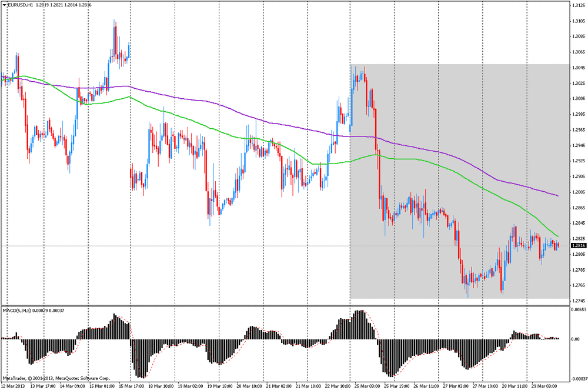Click the 20 Mar 10:00 time label
The height and width of the screenshot is (390, 588).
pos(249,386)
